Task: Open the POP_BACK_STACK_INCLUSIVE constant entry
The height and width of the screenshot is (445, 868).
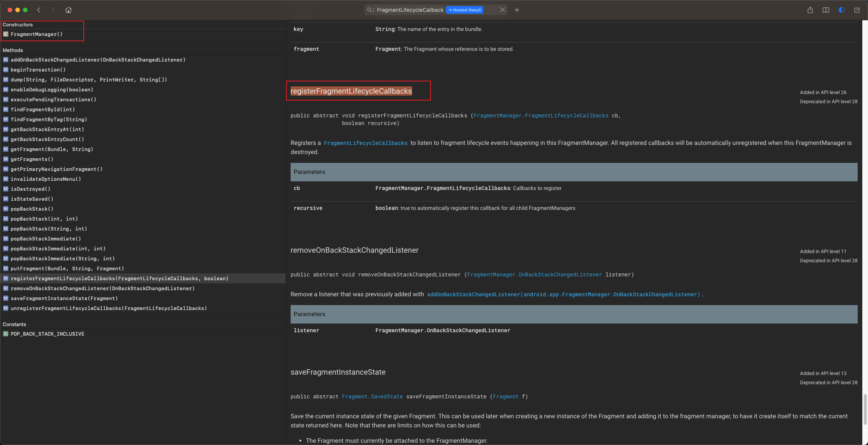Action: (x=47, y=334)
